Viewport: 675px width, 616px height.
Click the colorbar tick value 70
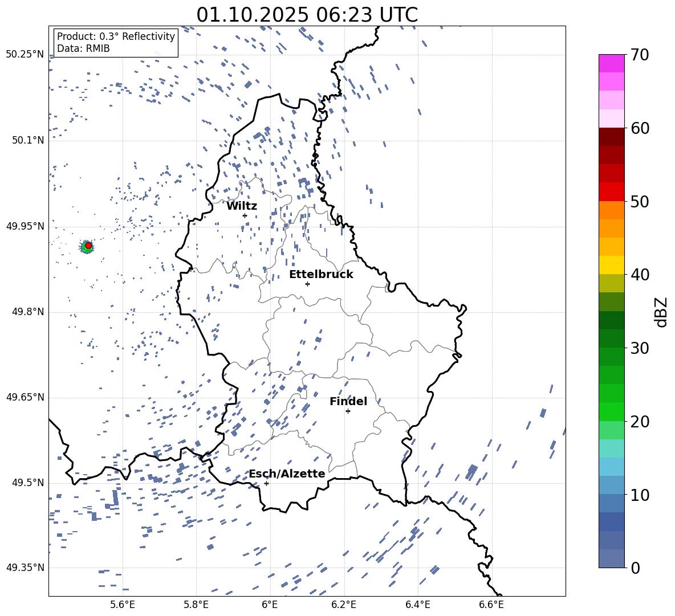(640, 55)
